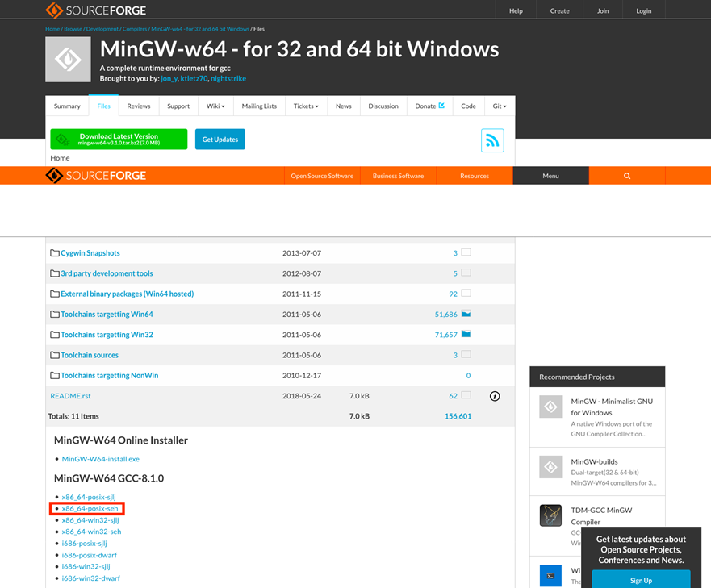Click folder icon beside Toolchain sources

[x=55, y=355]
